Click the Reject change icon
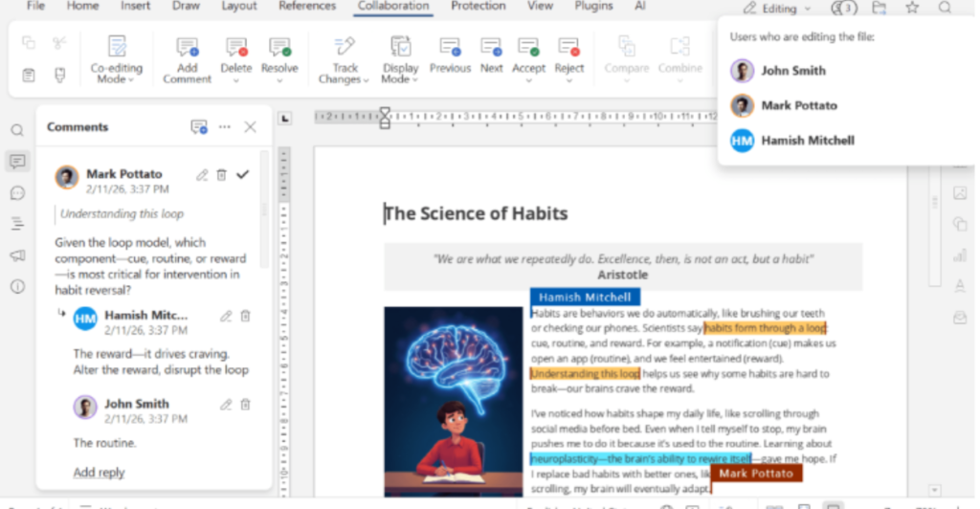The height and width of the screenshot is (509, 980). [x=569, y=48]
